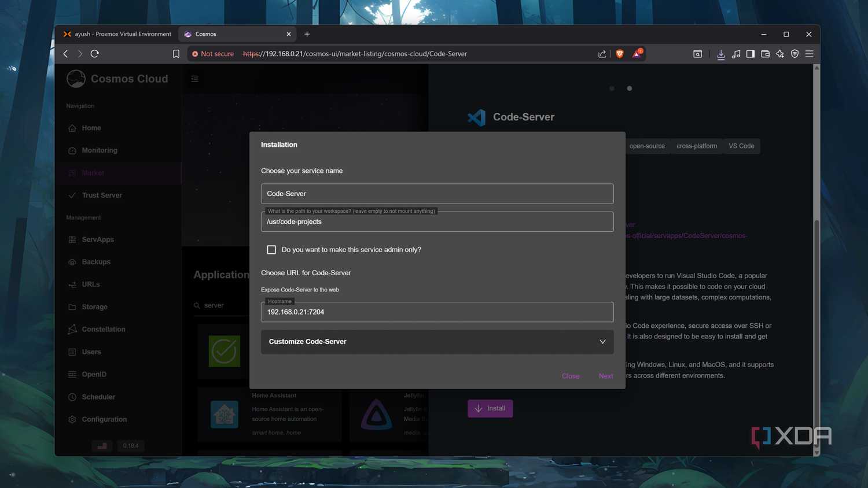
Task: Click the open-source tag
Action: tap(647, 146)
